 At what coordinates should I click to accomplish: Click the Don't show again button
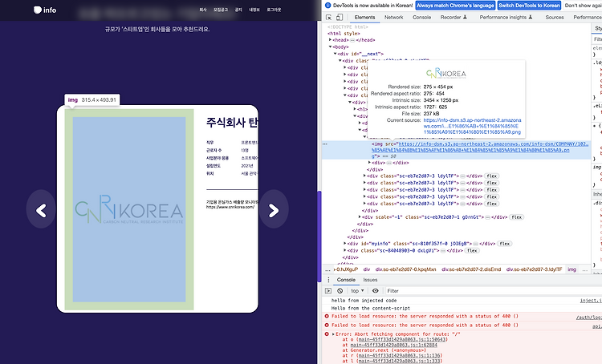coord(583,6)
